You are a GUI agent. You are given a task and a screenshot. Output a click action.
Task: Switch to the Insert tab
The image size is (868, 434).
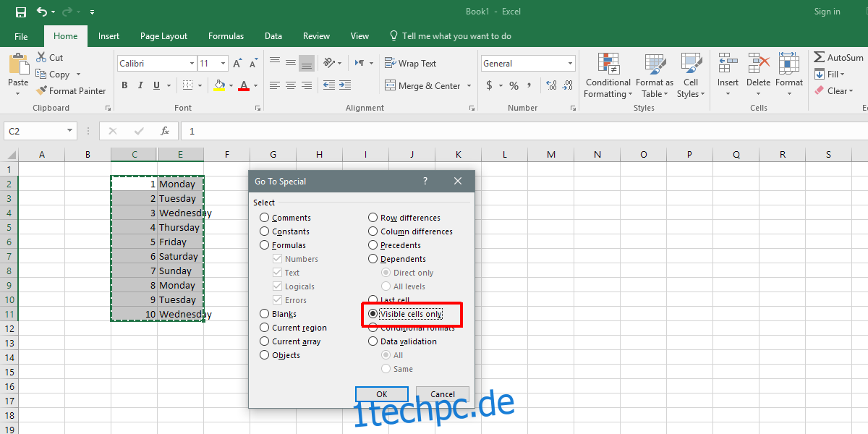pyautogui.click(x=109, y=36)
